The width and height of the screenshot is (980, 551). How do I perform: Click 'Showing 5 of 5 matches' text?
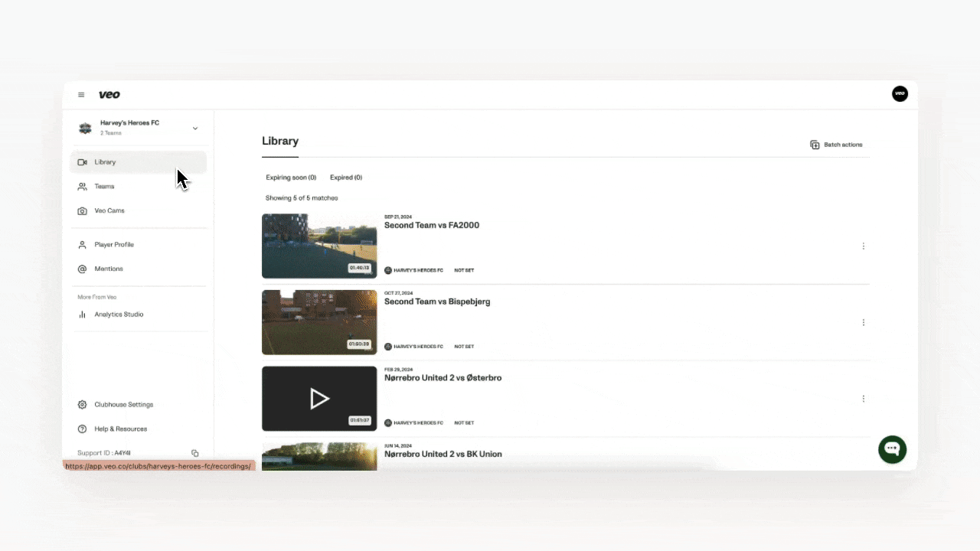pos(302,198)
